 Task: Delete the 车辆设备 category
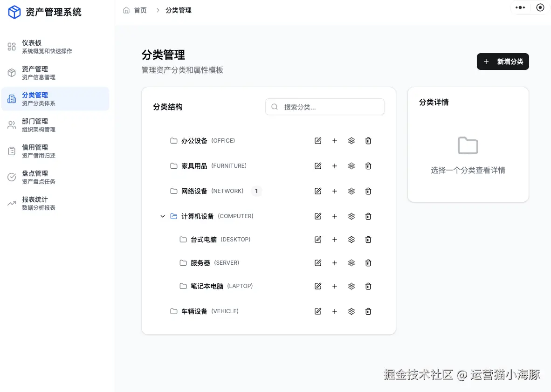(x=368, y=311)
